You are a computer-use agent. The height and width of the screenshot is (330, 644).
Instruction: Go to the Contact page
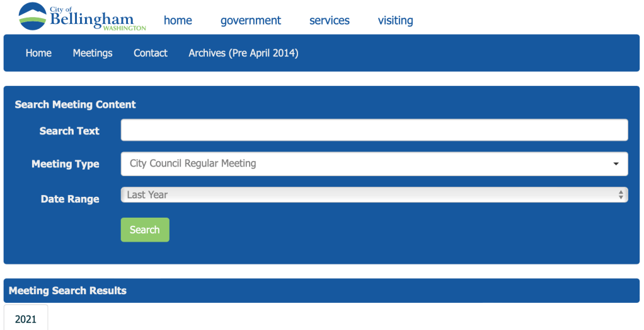151,53
